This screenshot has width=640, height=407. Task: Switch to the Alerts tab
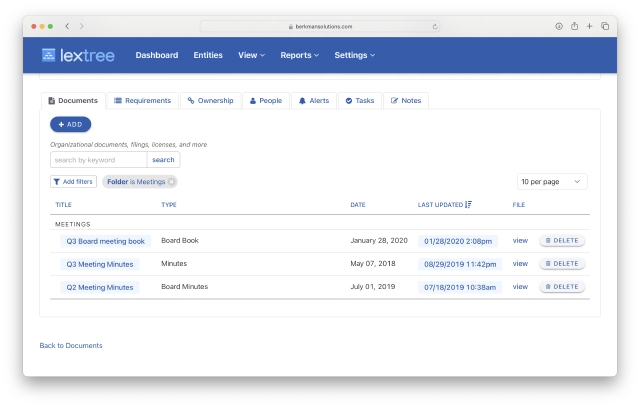coord(314,100)
